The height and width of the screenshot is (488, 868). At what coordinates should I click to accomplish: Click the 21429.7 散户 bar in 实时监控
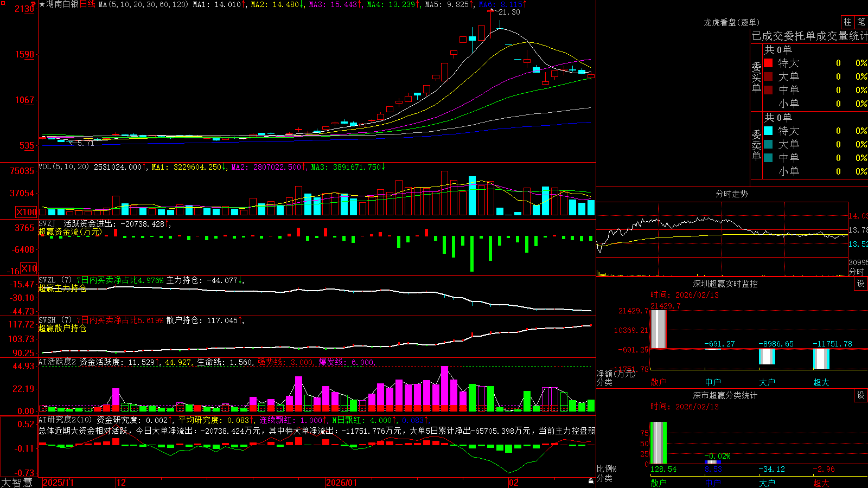[659, 329]
